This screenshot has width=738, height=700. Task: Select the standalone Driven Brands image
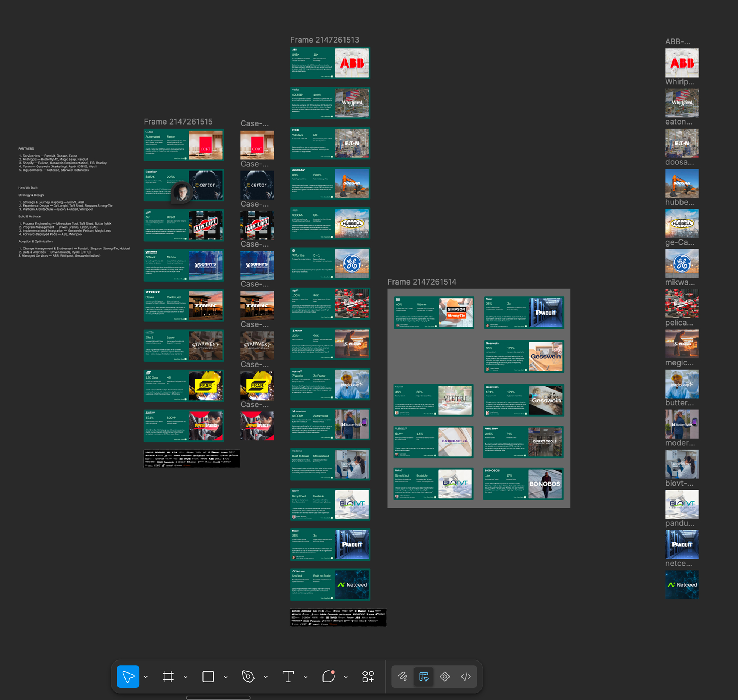pos(257,426)
